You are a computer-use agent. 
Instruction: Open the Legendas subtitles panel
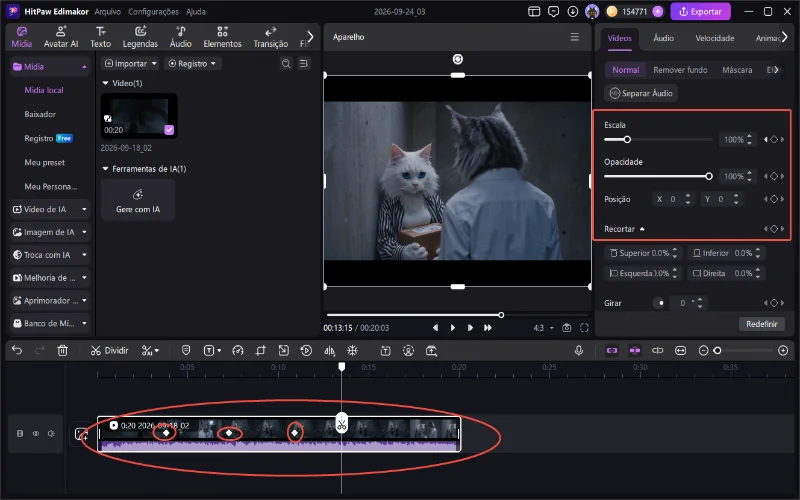140,37
